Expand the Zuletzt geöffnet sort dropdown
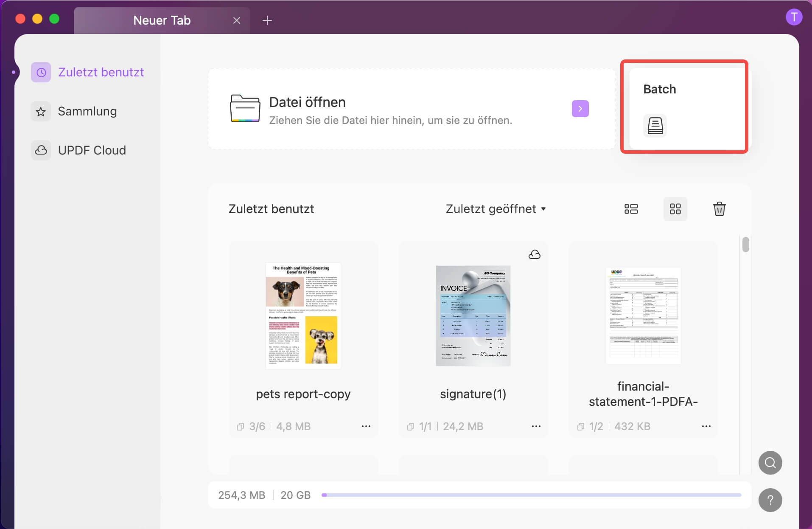 pos(496,209)
